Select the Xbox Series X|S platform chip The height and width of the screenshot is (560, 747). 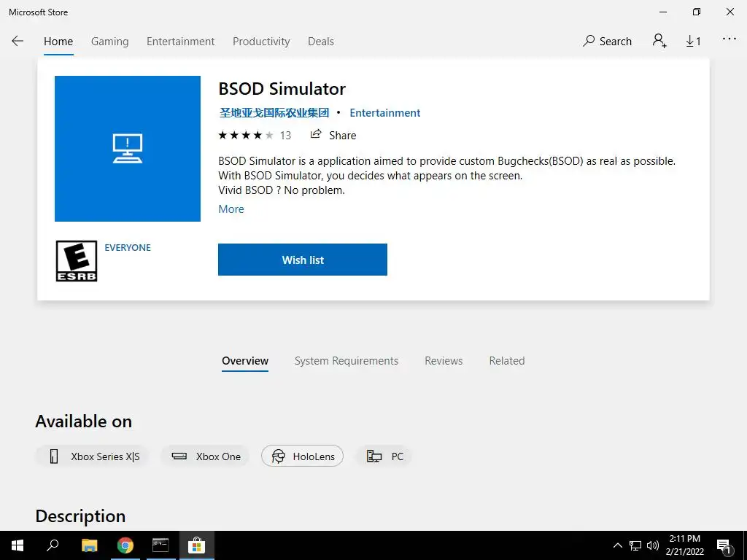92,456
